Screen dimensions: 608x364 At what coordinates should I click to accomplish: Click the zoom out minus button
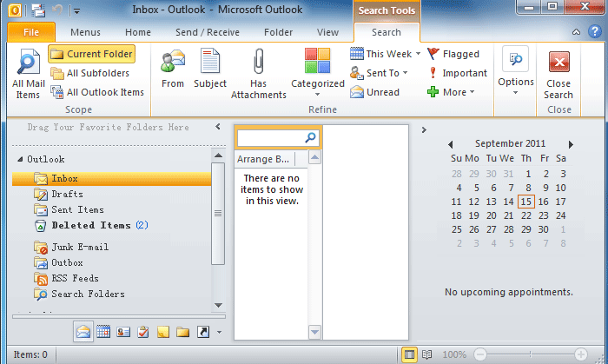pos(480,354)
